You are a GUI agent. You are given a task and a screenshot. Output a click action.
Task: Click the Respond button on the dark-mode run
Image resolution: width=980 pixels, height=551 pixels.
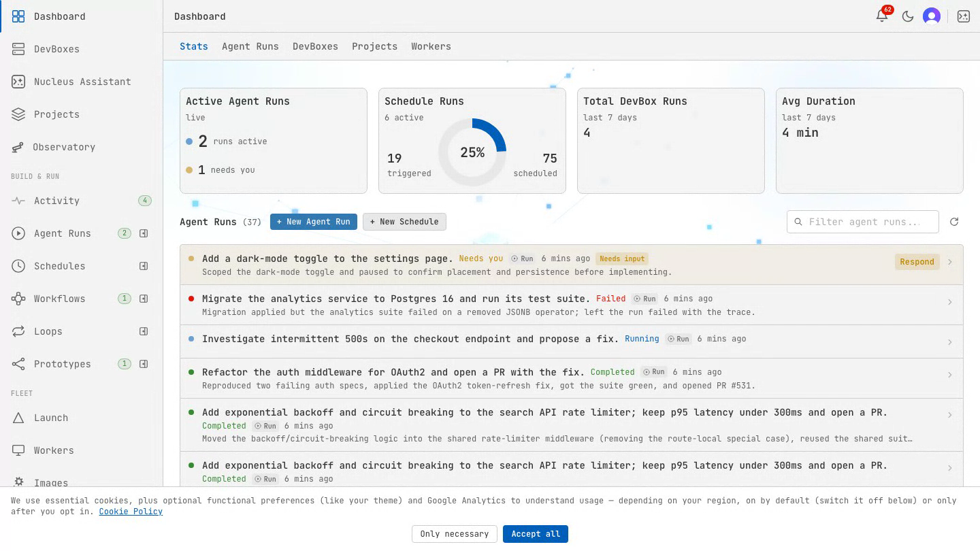(x=917, y=262)
